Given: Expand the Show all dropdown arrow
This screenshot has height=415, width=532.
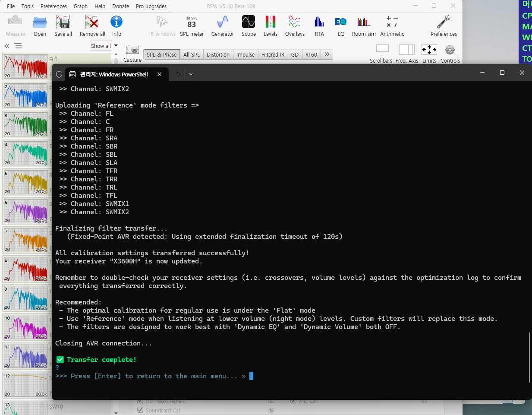Looking at the screenshot, I should pos(116,46).
